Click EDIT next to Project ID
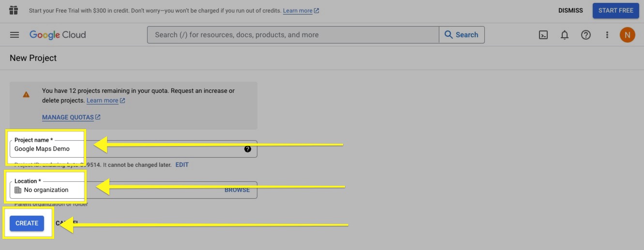 (182, 165)
